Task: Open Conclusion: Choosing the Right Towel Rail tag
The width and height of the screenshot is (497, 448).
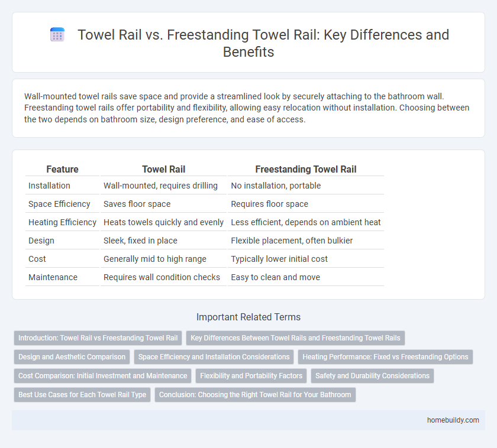Action: coord(255,395)
